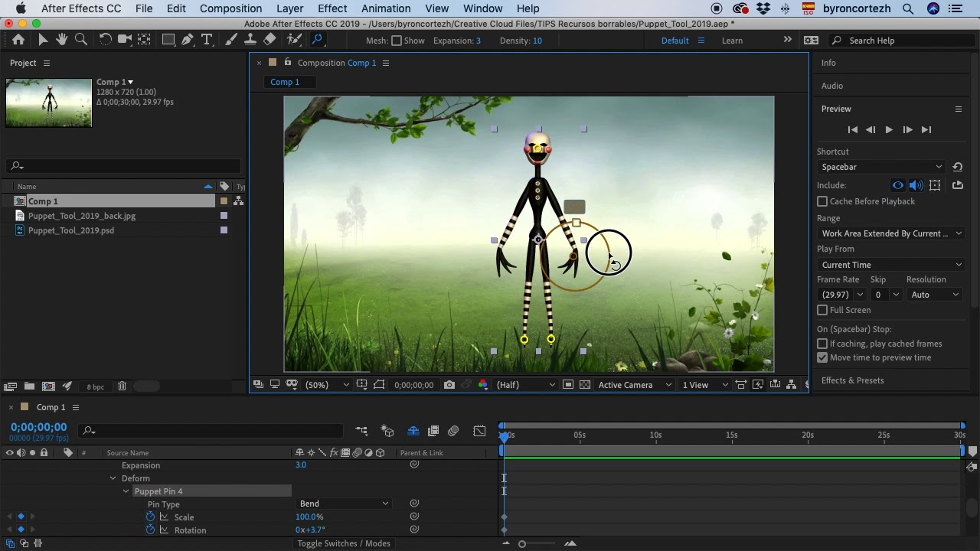Collapse Puppet Pin 4 group
Viewport: 980px width, 551px height.
(126, 491)
